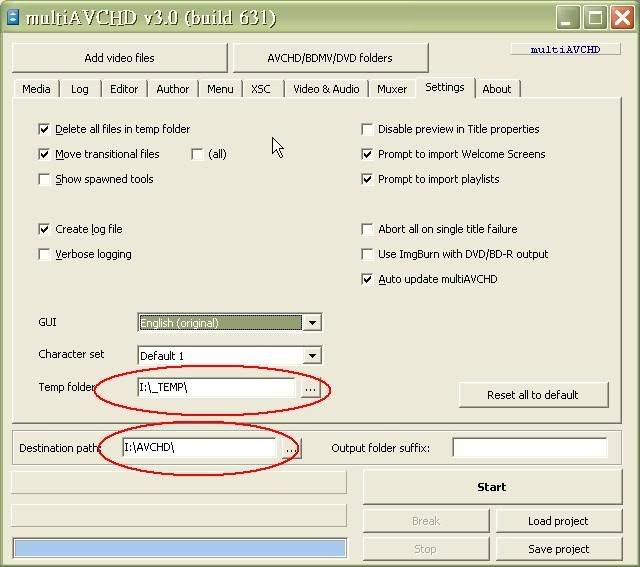The width and height of the screenshot is (640, 567).
Task: Click AVCHD/BDMV/DVD folders button
Action: point(330,58)
